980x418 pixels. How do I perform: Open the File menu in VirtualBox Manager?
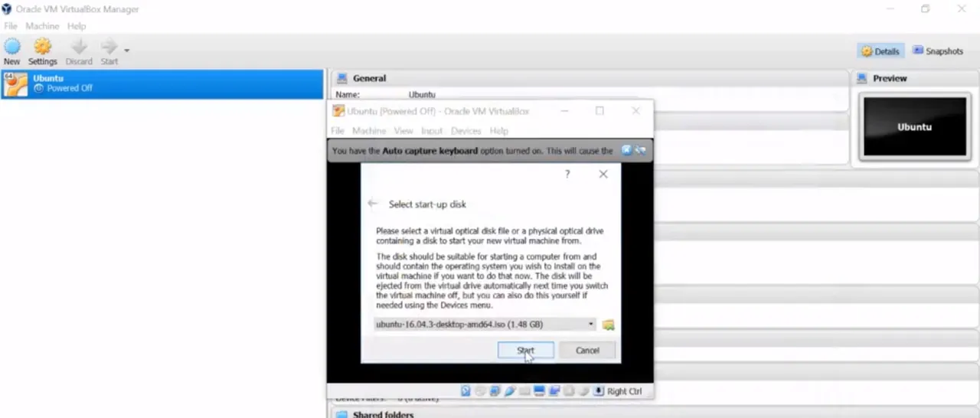click(11, 26)
